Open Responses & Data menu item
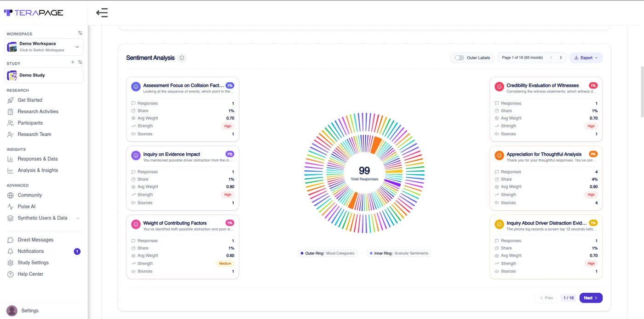 tap(38, 159)
